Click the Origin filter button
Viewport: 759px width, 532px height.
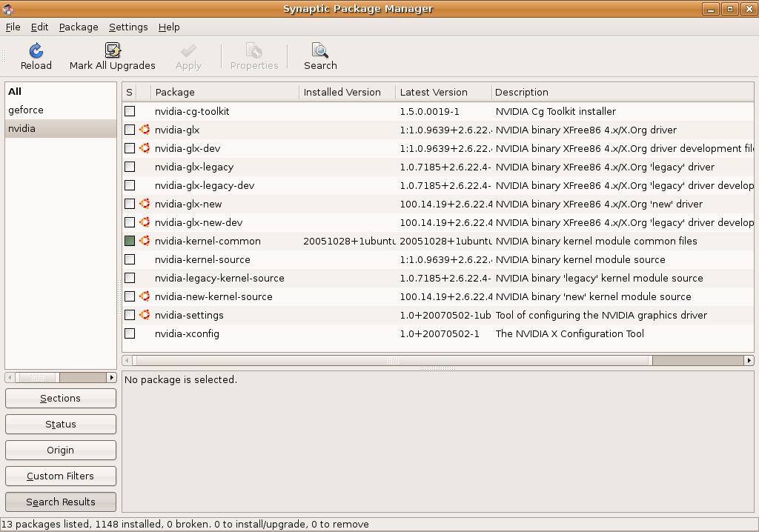click(x=61, y=450)
